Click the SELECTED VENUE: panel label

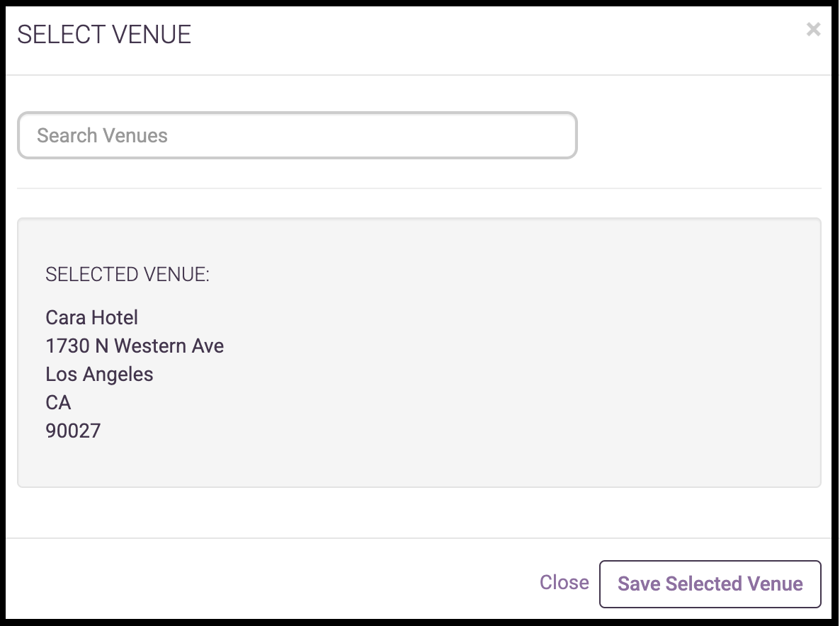point(127,275)
